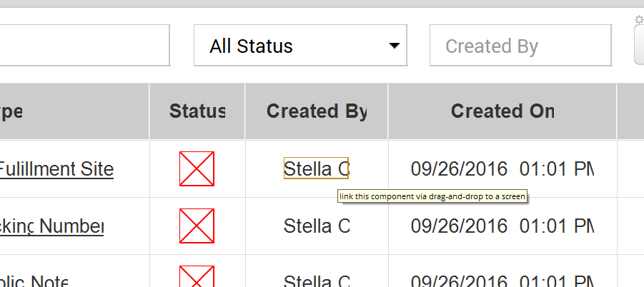Sort by the Status column header

(x=197, y=111)
